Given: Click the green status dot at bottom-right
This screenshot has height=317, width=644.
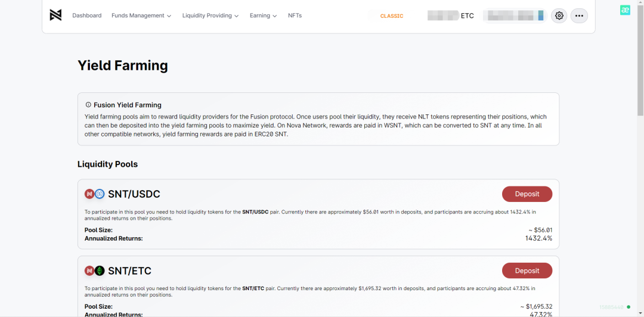Looking at the screenshot, I should tap(628, 307).
